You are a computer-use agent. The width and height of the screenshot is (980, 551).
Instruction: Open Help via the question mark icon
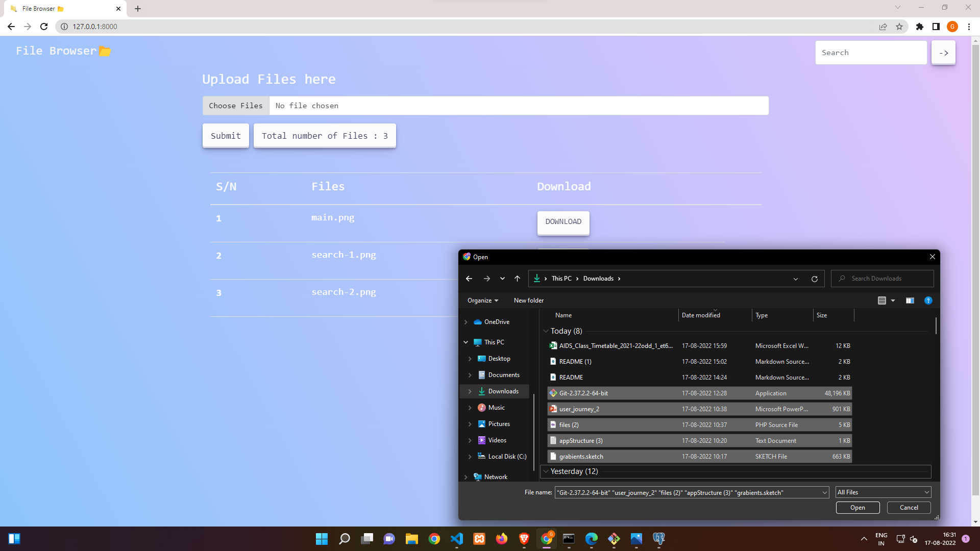(x=928, y=300)
